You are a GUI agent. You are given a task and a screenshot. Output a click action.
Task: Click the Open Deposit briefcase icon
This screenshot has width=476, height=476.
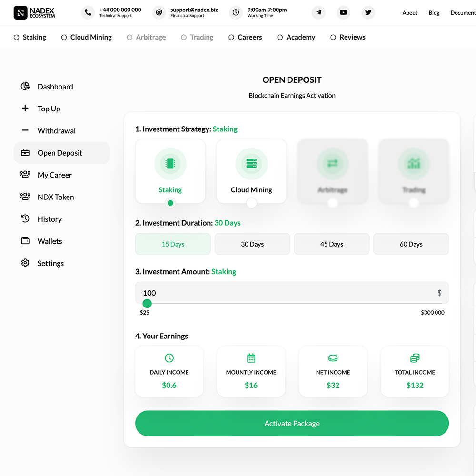coord(25,152)
